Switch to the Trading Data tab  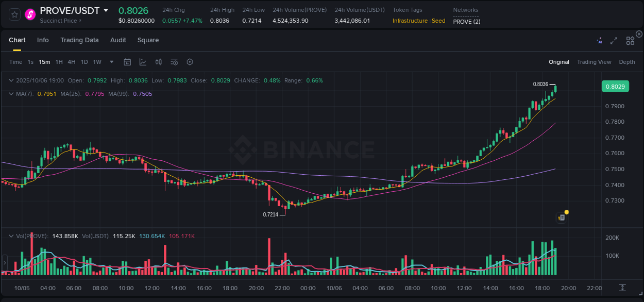[79, 40]
